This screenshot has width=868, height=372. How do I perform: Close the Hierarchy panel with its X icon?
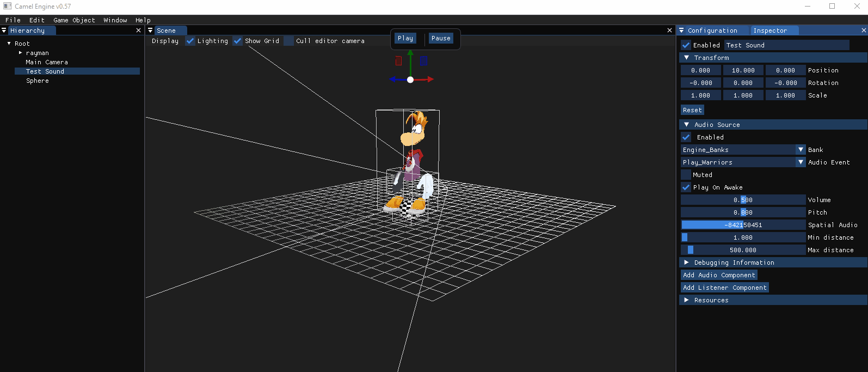[138, 31]
